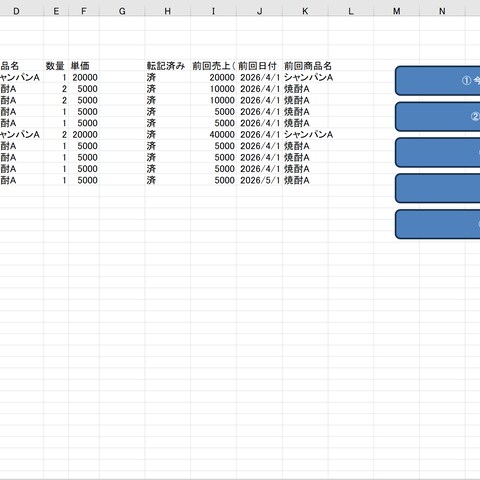
Task: Select the 2026/5/1 date cell
Action: coord(259,180)
